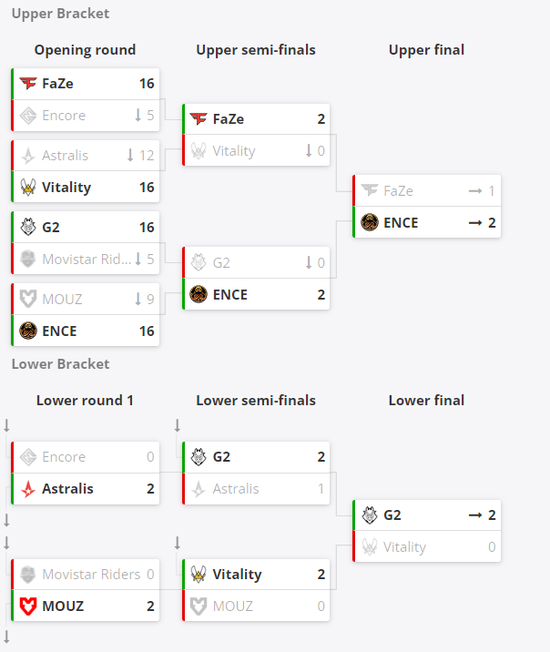
Task: Click ENCE logo in Upper final match
Action: coord(370,222)
